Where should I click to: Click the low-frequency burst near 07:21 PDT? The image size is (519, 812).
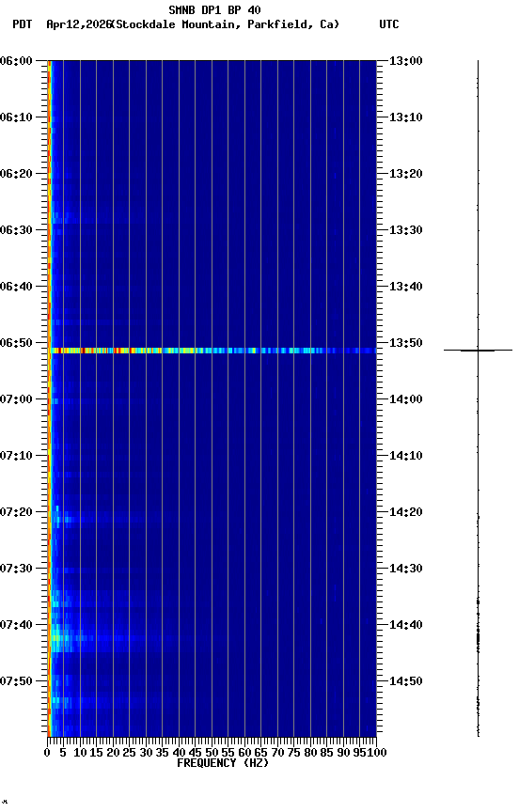[x=65, y=519]
